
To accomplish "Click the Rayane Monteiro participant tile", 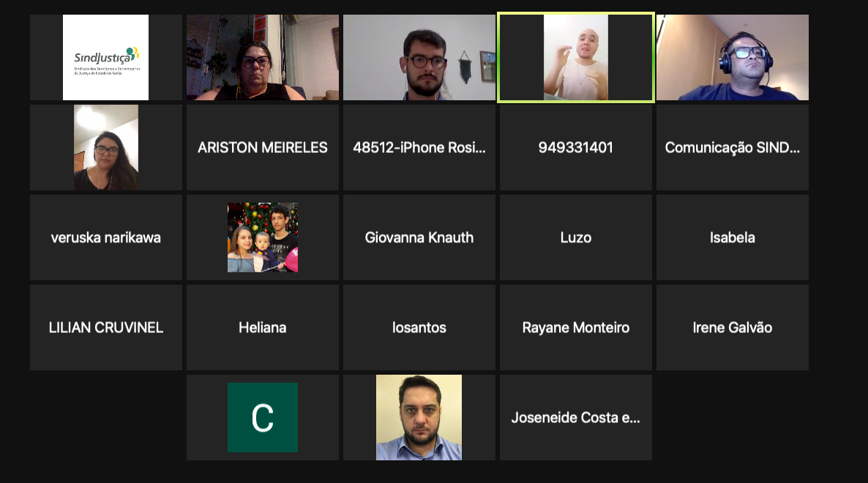I will pos(576,328).
